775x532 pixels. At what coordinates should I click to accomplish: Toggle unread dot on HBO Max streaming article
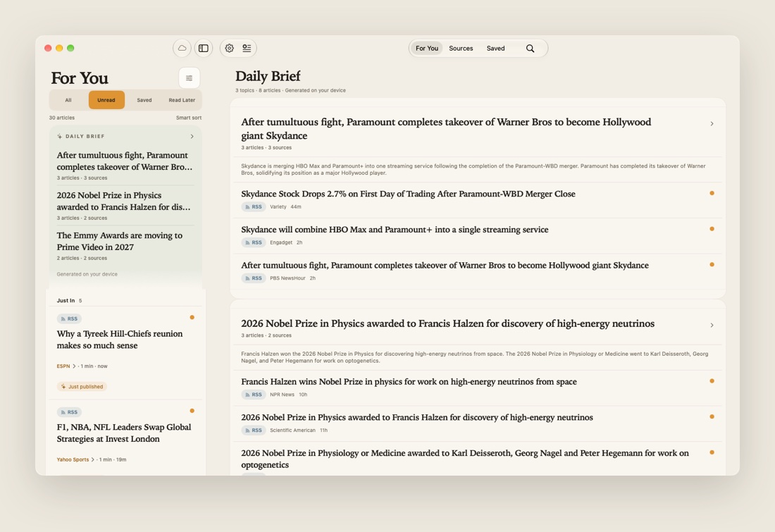pyautogui.click(x=712, y=229)
